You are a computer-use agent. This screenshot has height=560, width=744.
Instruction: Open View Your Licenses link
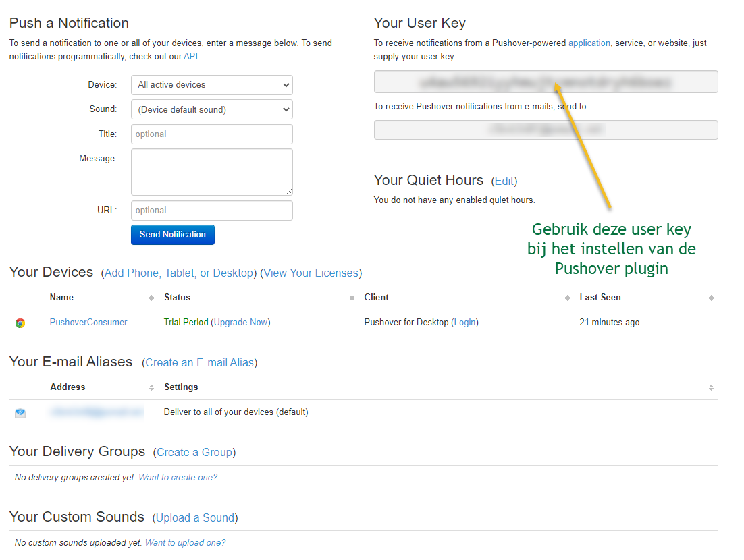(x=311, y=273)
